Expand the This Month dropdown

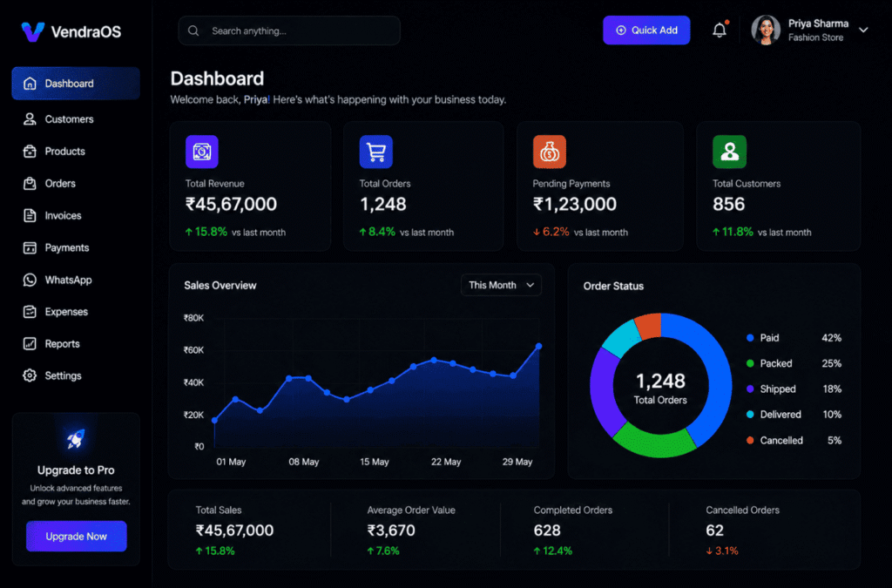click(x=501, y=285)
